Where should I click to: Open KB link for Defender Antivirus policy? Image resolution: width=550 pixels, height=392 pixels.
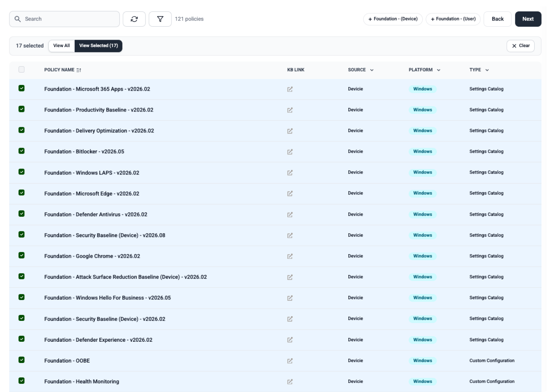(x=290, y=214)
